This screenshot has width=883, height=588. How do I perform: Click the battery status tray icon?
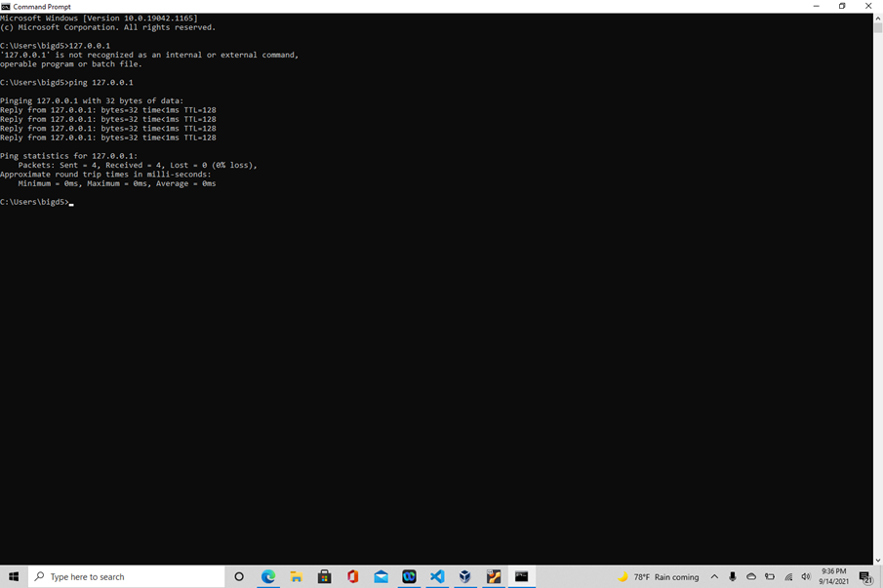click(770, 576)
